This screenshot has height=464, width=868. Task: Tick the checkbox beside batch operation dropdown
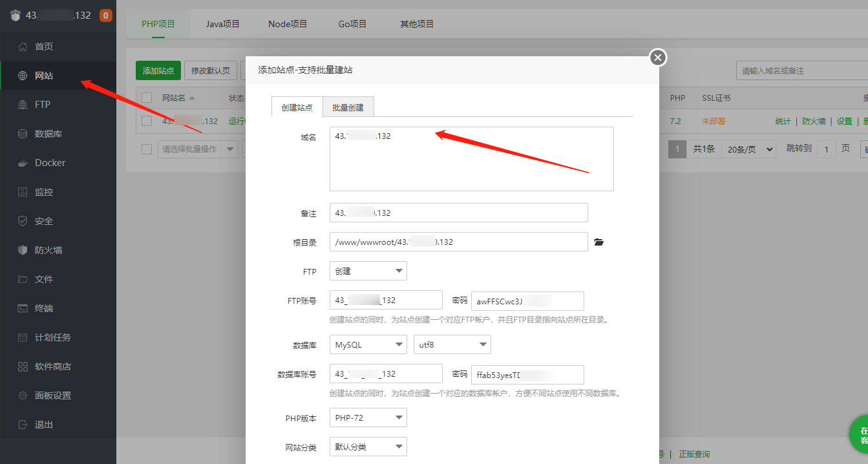coord(147,149)
